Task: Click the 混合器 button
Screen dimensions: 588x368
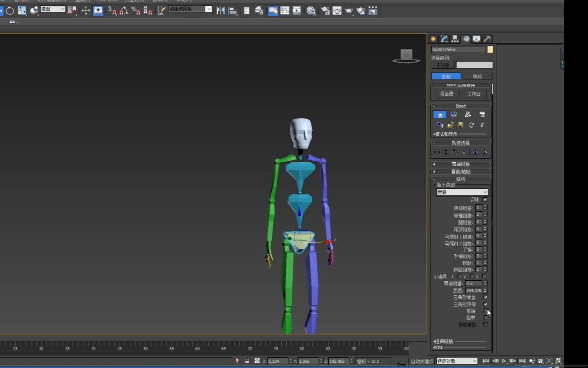Action: click(x=446, y=94)
